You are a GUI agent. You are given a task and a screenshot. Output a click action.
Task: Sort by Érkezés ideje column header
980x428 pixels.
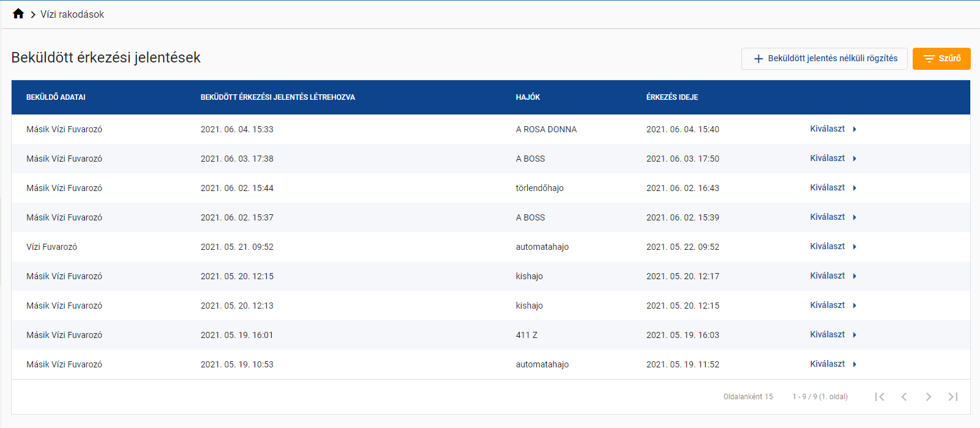671,97
